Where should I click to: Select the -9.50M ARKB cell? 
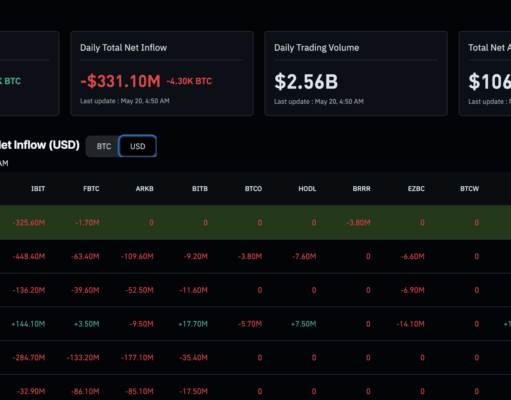point(141,324)
